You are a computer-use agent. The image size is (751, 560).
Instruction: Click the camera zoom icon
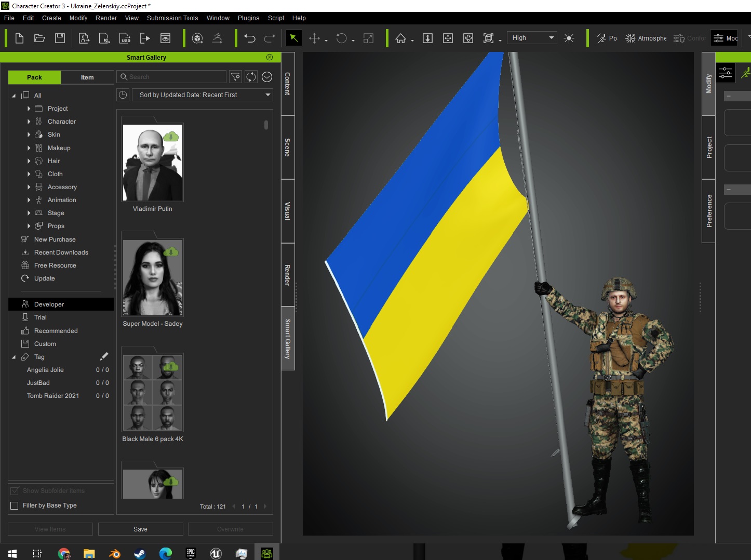tap(427, 38)
